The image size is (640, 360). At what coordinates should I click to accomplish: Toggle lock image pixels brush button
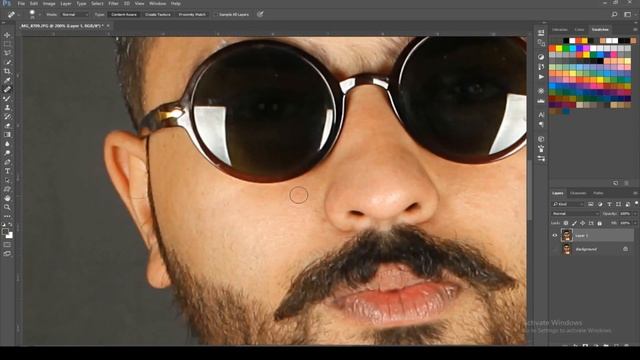[574, 223]
